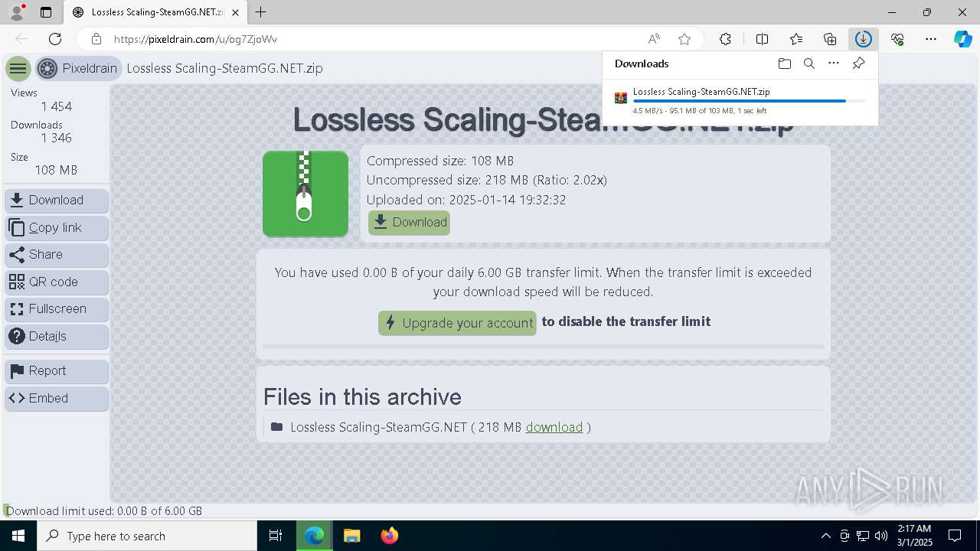Click Upgrade your account button
Screen dimensions: 980x551
[457, 323]
